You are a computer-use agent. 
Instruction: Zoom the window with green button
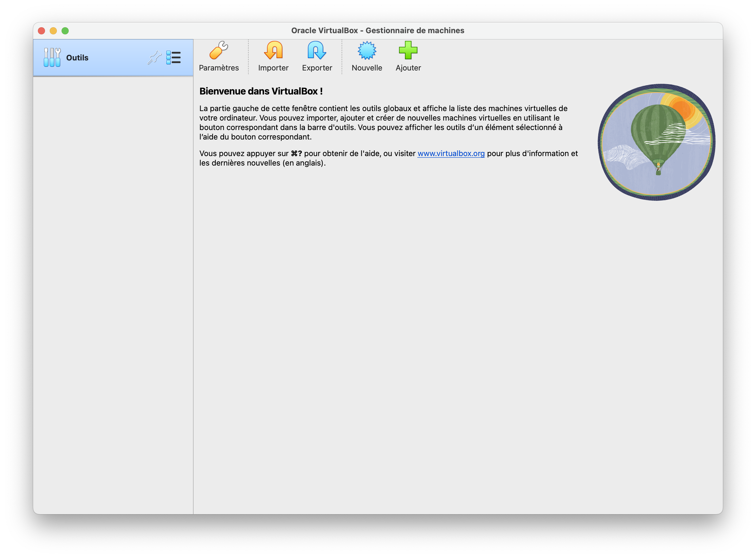click(65, 31)
